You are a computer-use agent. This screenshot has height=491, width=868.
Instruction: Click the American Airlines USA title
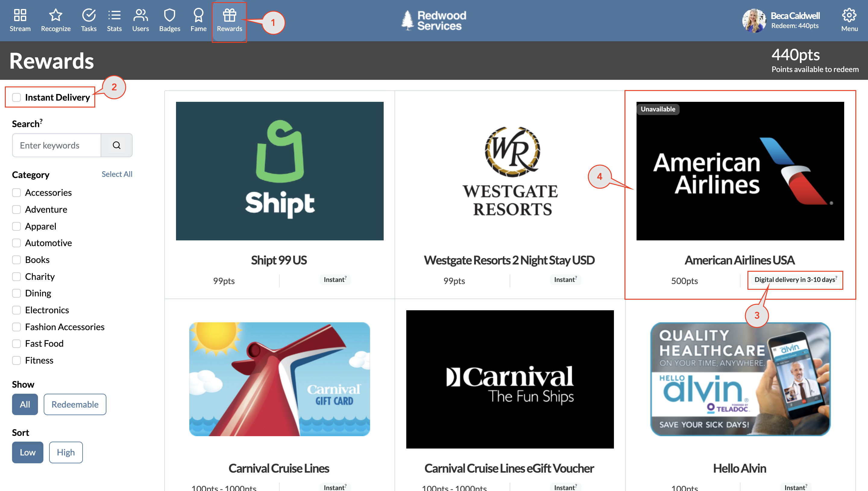coord(740,260)
